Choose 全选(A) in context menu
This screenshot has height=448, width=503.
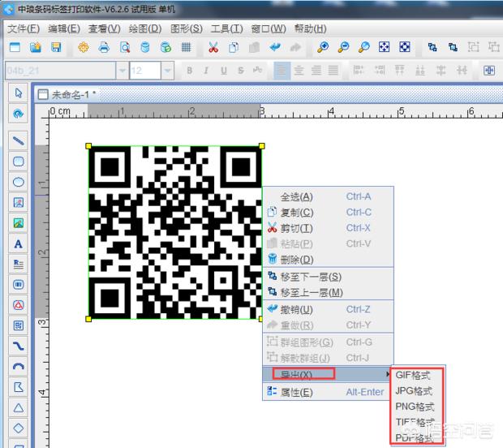[329, 196]
